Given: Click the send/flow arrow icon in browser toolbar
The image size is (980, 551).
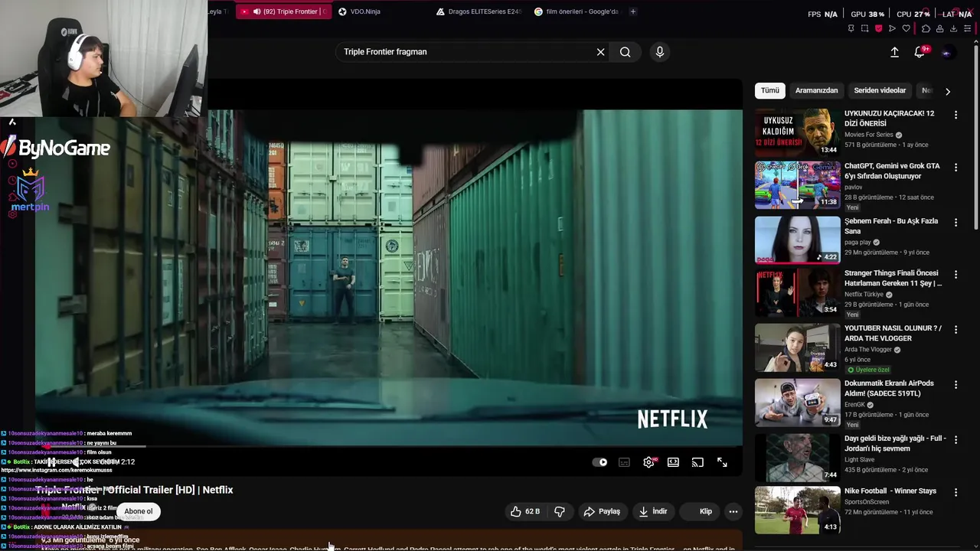Looking at the screenshot, I should pos(892,28).
